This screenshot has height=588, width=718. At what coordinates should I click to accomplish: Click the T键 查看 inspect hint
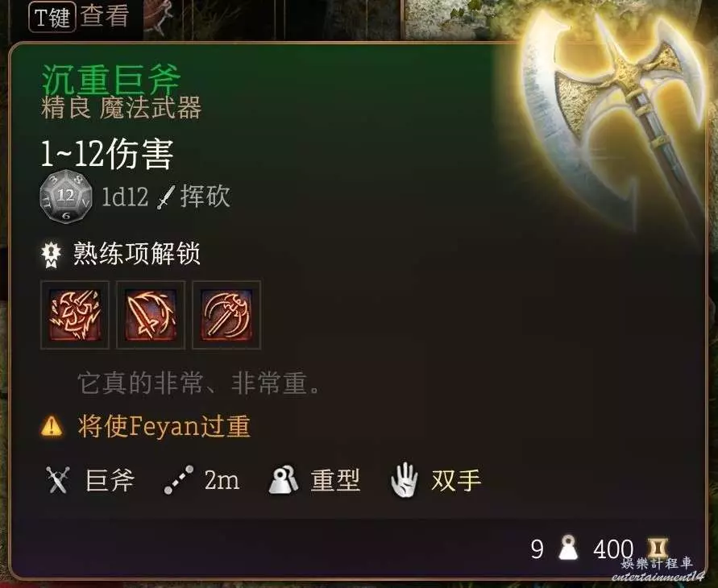tap(79, 16)
